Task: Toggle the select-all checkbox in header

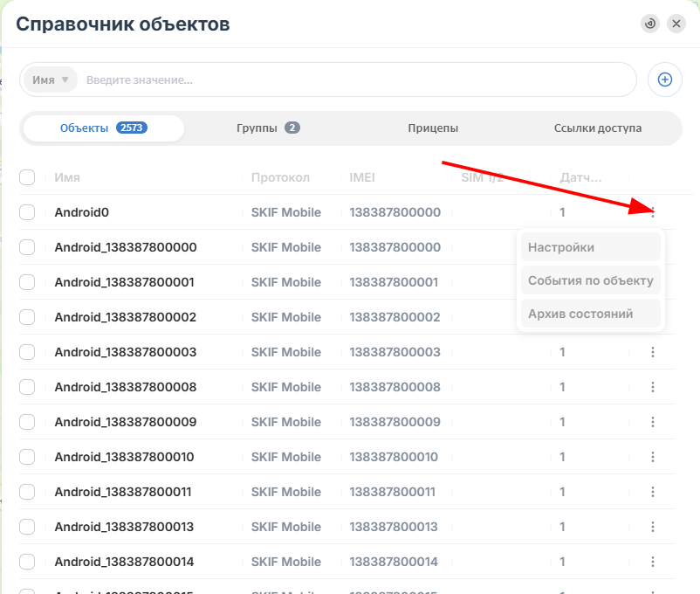Action: 27,177
